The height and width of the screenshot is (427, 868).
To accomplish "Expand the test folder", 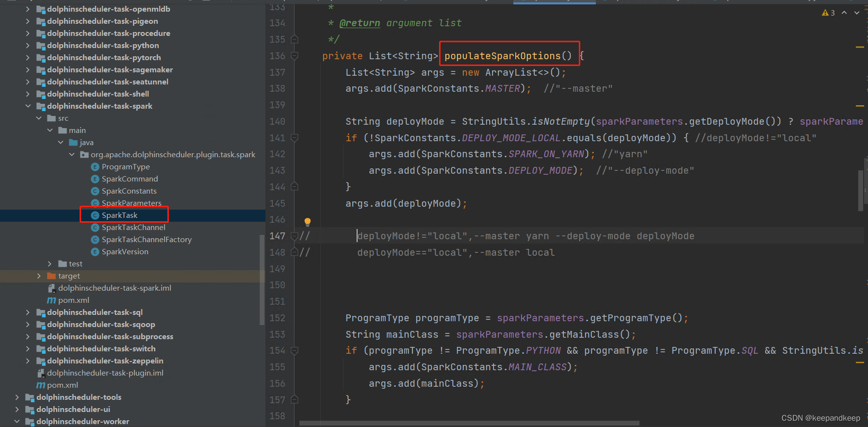I will (50, 264).
